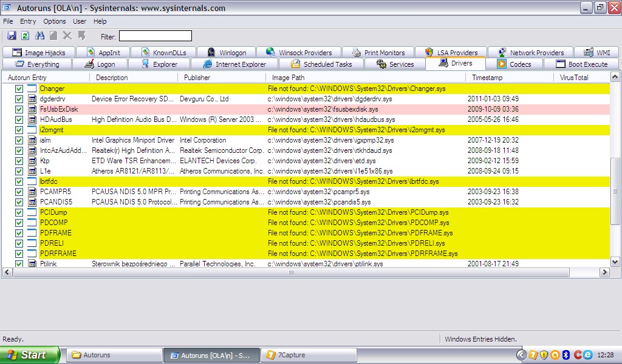Uncheck the FsUsbExDisk entry checkbox

[19, 109]
